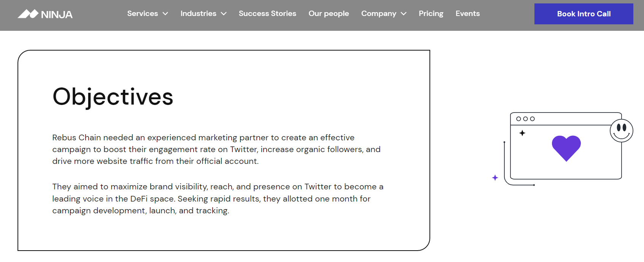Click the Objectives heading text
The width and height of the screenshot is (644, 262).
click(x=113, y=97)
